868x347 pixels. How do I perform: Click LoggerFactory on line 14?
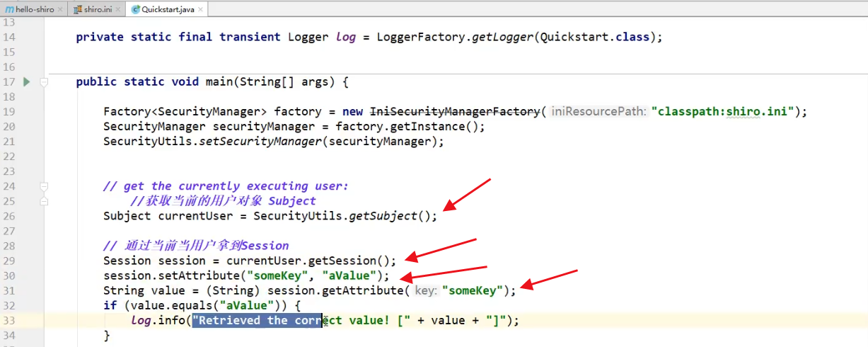pos(421,37)
